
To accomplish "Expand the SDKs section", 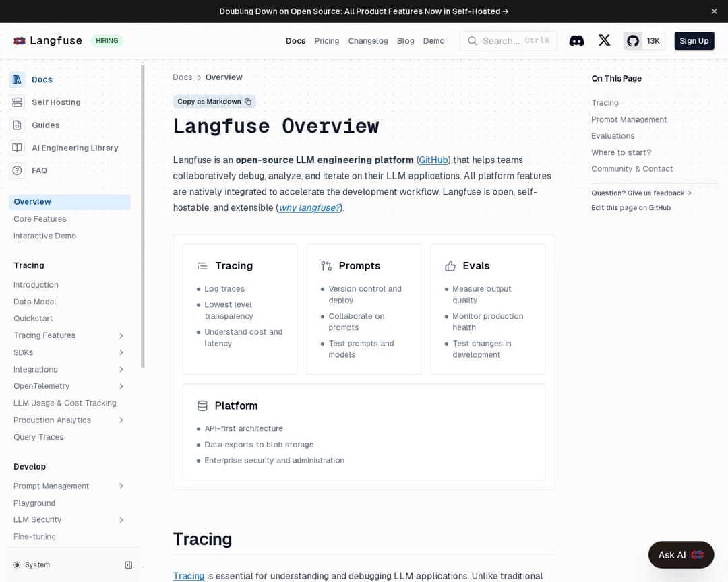I will (x=121, y=352).
